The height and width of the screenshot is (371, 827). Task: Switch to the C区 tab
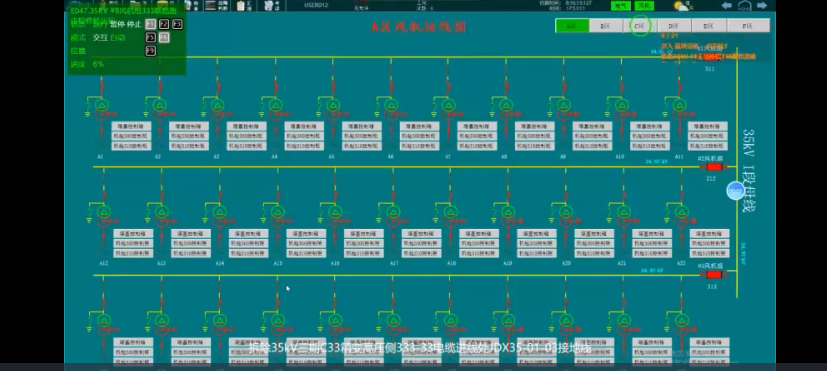(x=640, y=25)
